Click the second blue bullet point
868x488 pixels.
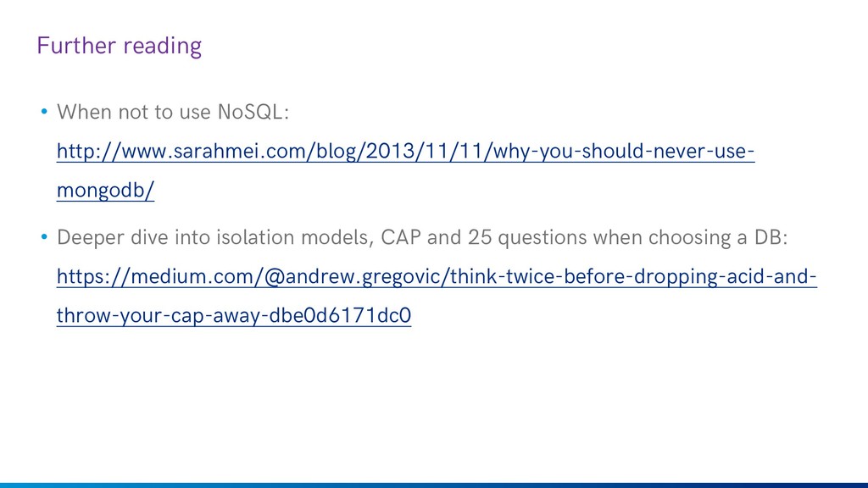[x=44, y=237]
